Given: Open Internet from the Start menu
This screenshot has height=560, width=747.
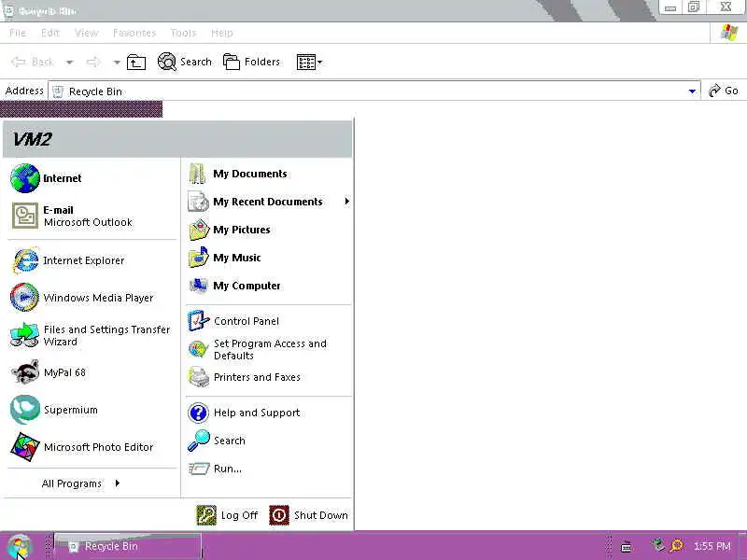Looking at the screenshot, I should coord(92,178).
